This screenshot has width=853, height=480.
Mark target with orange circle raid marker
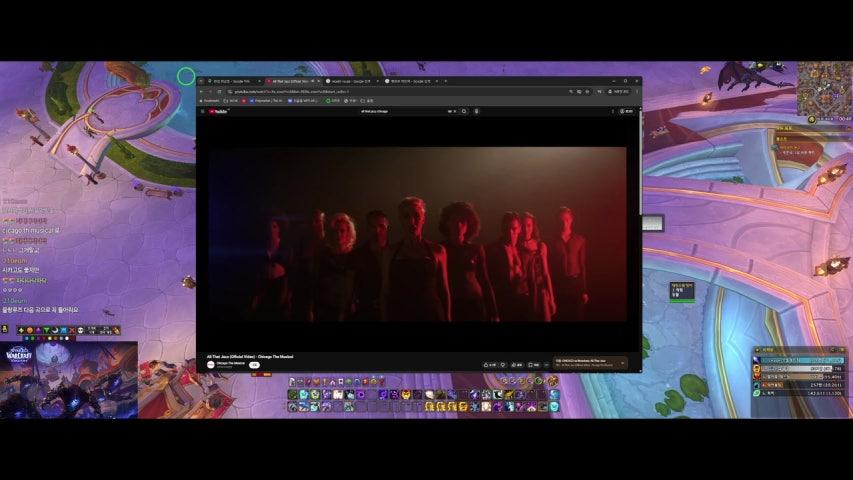(30, 330)
